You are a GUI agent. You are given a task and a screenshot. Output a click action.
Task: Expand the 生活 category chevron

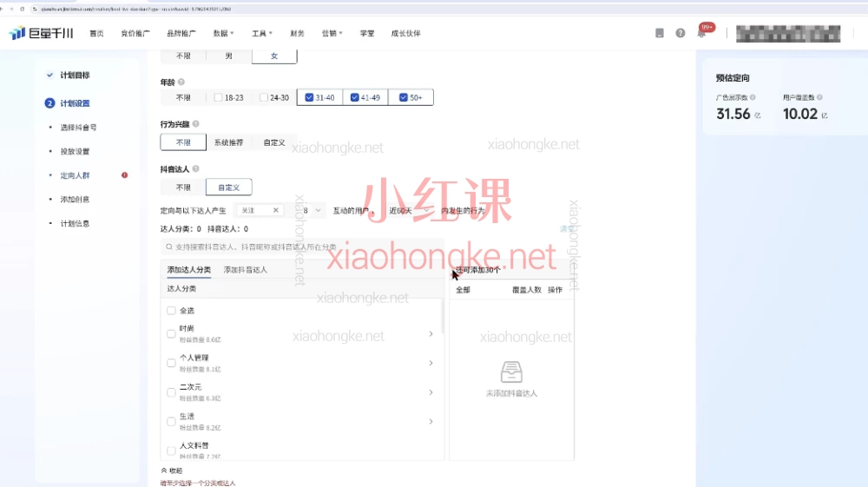coord(431,422)
